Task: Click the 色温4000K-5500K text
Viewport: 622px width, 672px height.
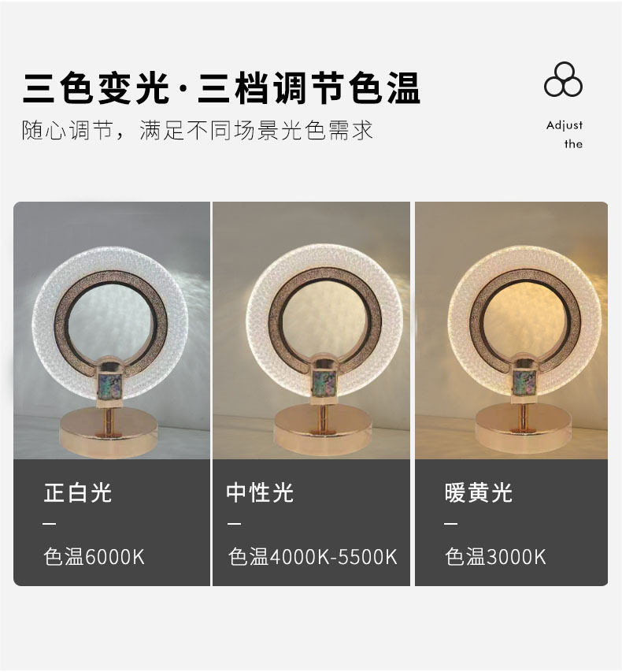Action: tap(313, 557)
